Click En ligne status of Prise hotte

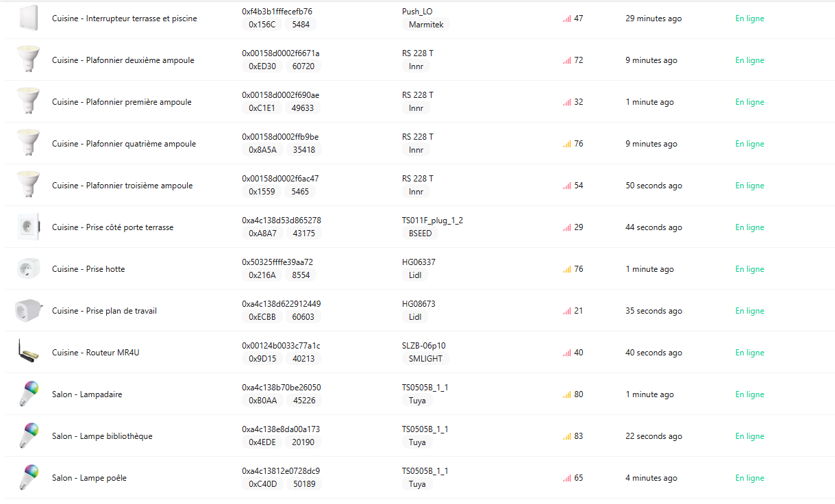tap(749, 269)
